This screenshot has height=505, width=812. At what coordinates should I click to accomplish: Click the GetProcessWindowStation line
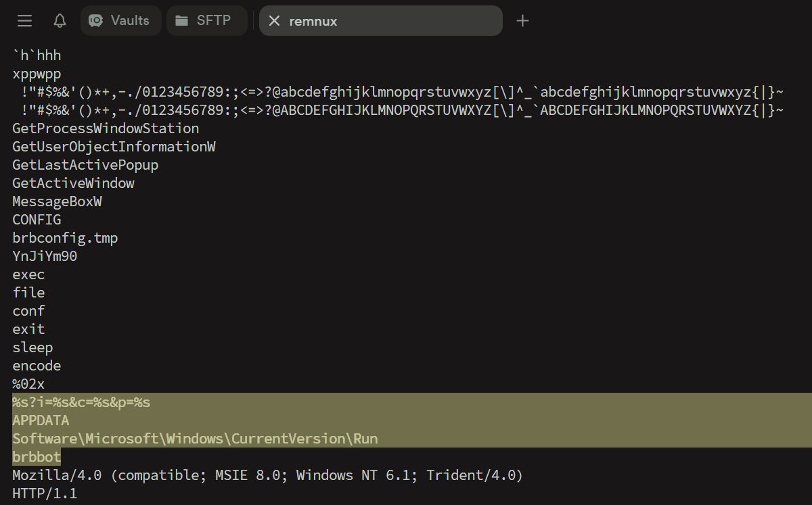106,128
